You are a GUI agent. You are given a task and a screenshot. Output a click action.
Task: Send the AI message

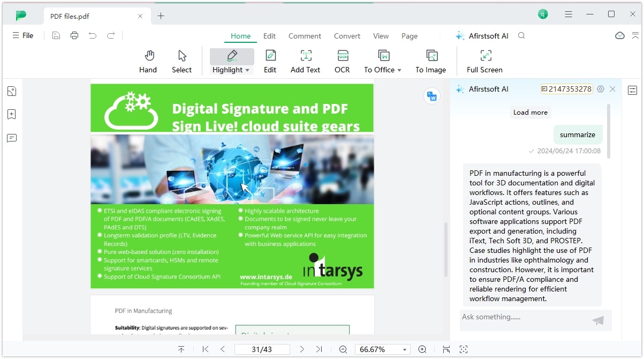pyautogui.click(x=598, y=320)
